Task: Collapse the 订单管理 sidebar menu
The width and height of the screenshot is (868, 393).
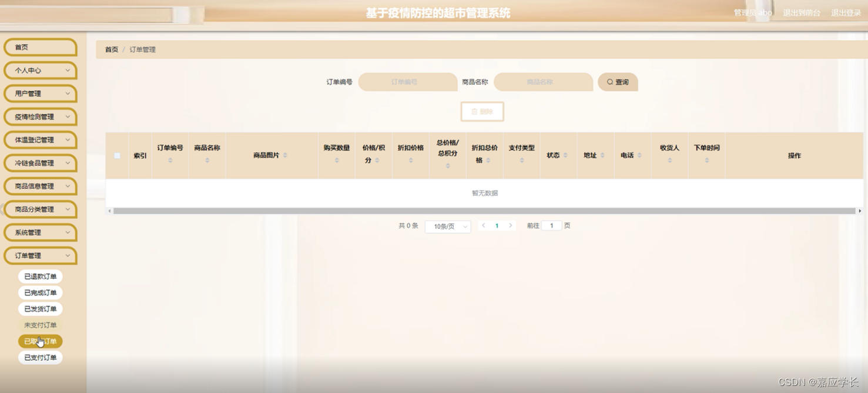Action: coord(41,256)
